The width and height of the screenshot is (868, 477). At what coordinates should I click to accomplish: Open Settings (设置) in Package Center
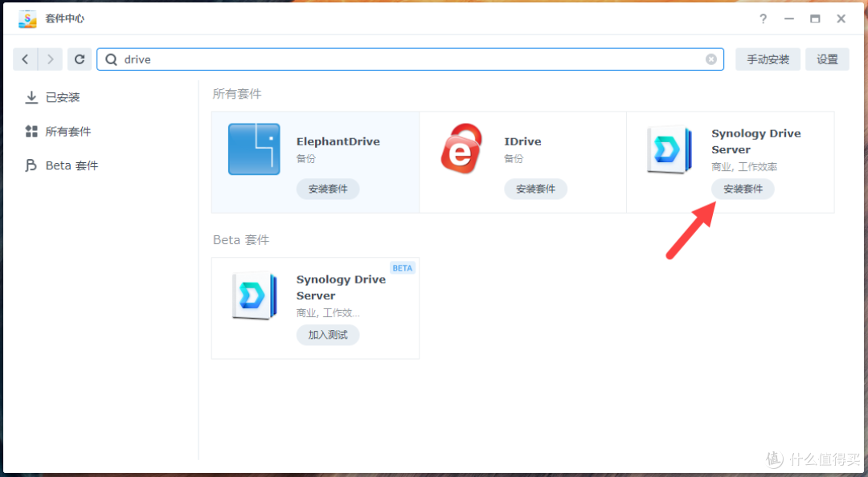point(827,59)
